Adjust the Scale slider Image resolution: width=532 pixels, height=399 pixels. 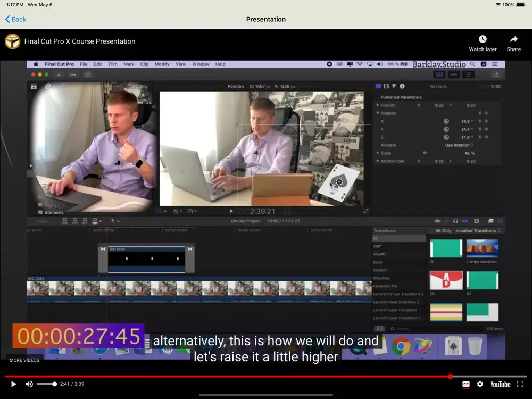[425, 153]
